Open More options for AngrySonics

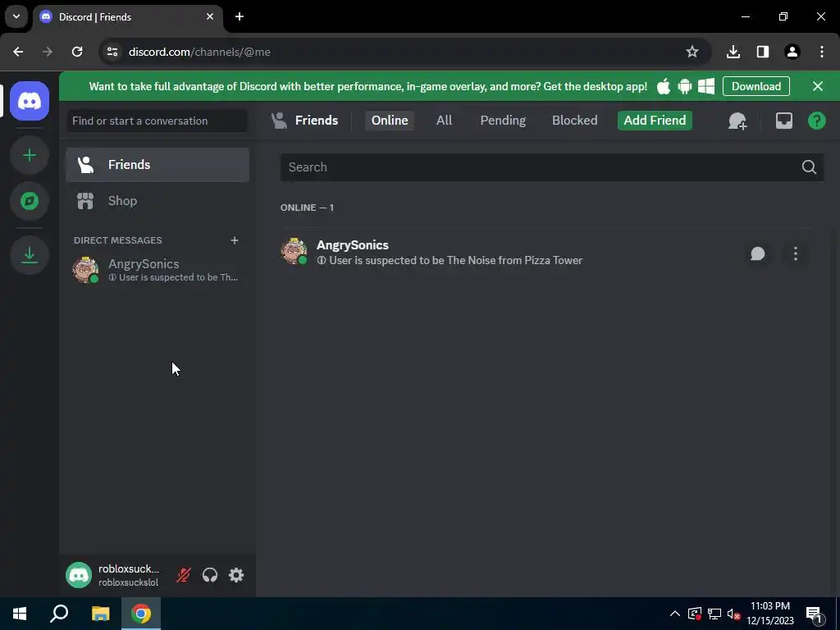click(796, 253)
